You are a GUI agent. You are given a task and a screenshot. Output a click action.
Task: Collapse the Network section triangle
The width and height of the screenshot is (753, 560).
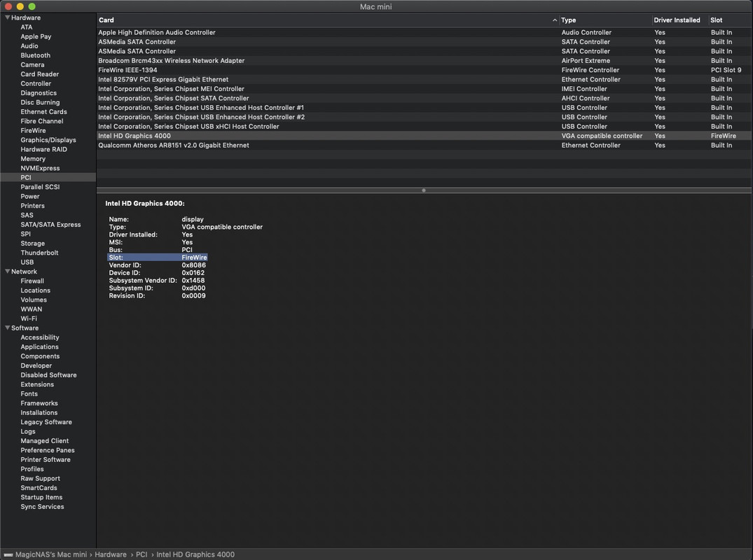pyautogui.click(x=7, y=272)
